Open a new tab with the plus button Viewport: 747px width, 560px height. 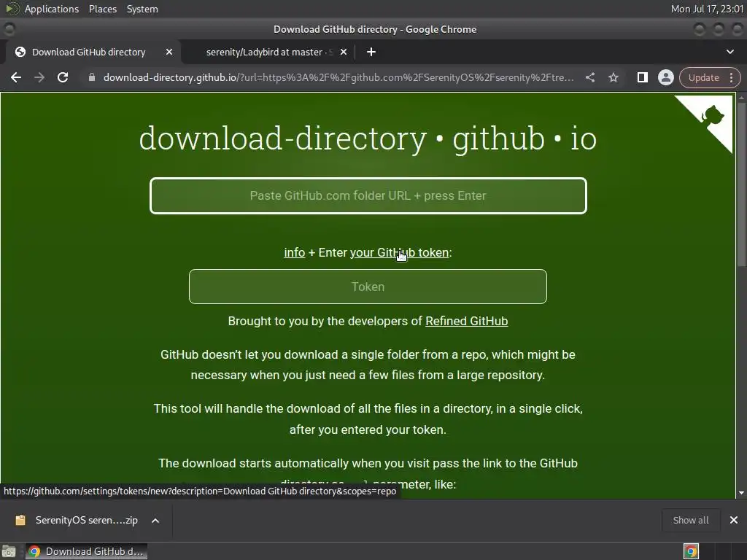371,52
